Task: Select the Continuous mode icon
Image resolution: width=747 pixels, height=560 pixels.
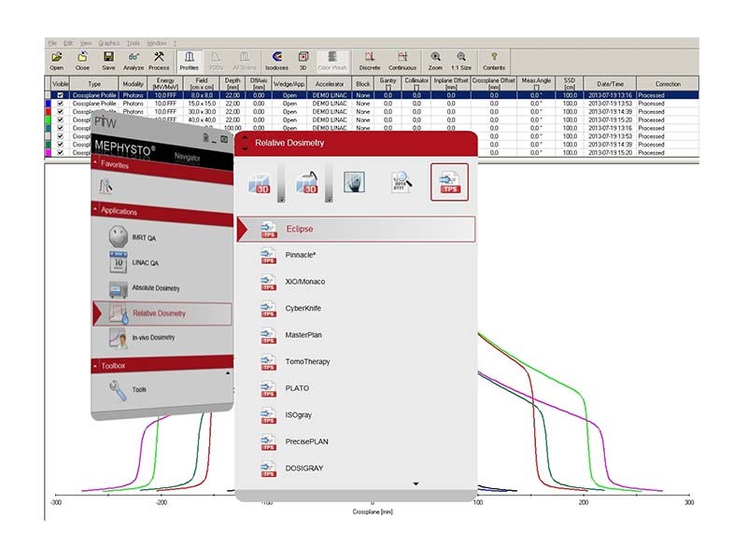Action: 402,61
